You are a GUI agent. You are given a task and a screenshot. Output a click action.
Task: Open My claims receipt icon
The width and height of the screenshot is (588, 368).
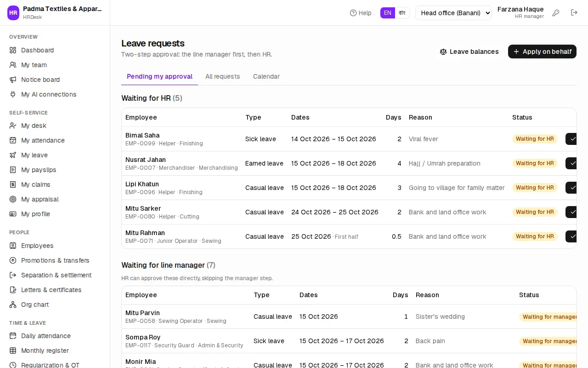13,184
